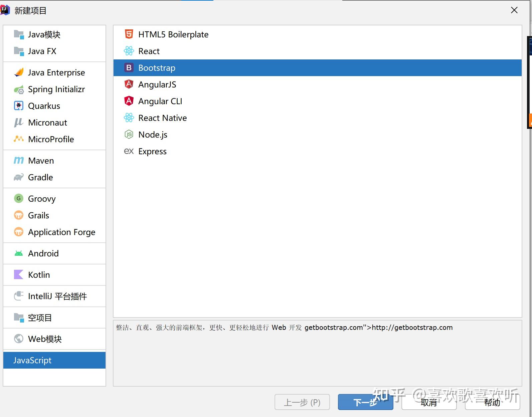
Task: Click the 下一步 (Next) button
Action: click(365, 402)
